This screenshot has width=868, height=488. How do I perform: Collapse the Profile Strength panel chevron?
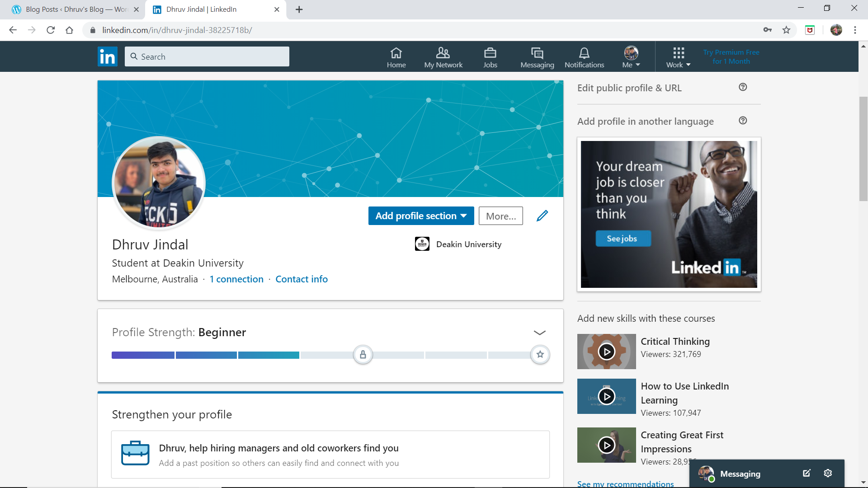point(539,333)
